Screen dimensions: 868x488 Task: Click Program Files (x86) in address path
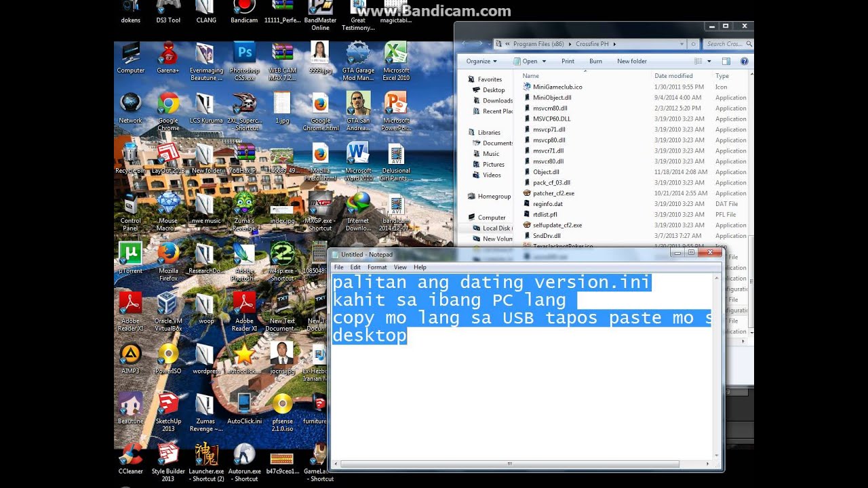[x=540, y=44]
